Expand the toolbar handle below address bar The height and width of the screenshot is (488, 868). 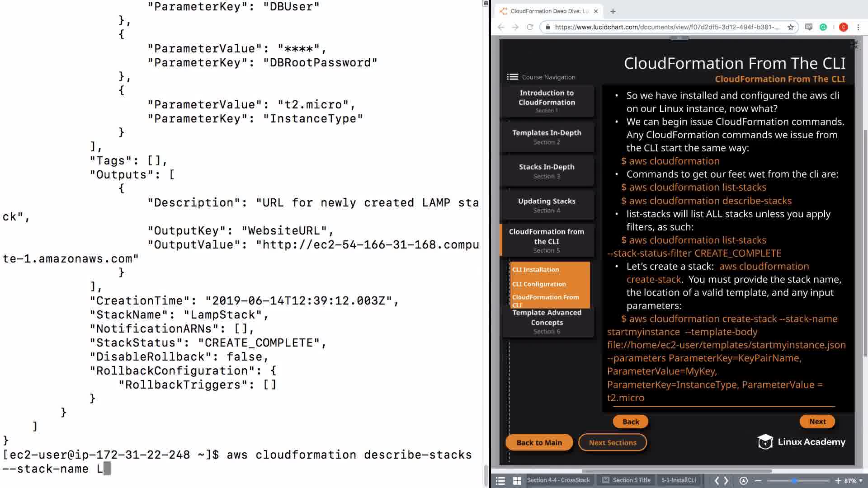tap(679, 38)
